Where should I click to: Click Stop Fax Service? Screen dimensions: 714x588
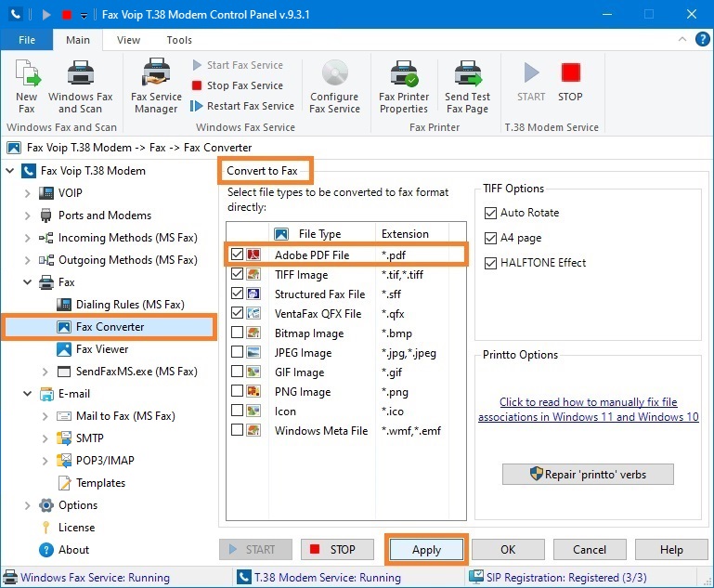click(x=238, y=85)
